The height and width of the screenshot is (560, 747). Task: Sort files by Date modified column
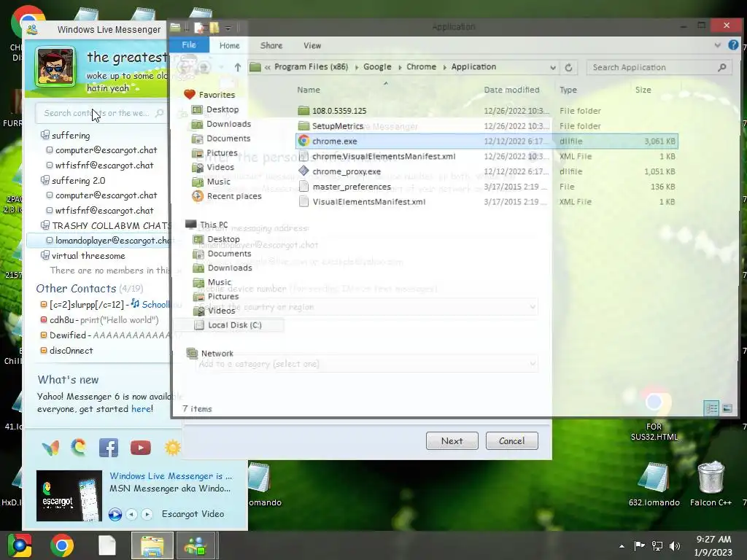point(511,90)
